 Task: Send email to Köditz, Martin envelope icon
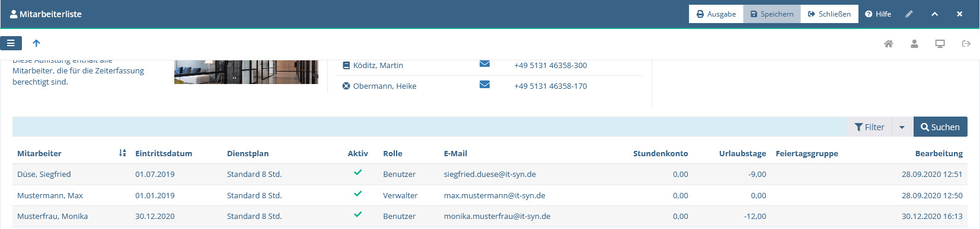[x=484, y=64]
